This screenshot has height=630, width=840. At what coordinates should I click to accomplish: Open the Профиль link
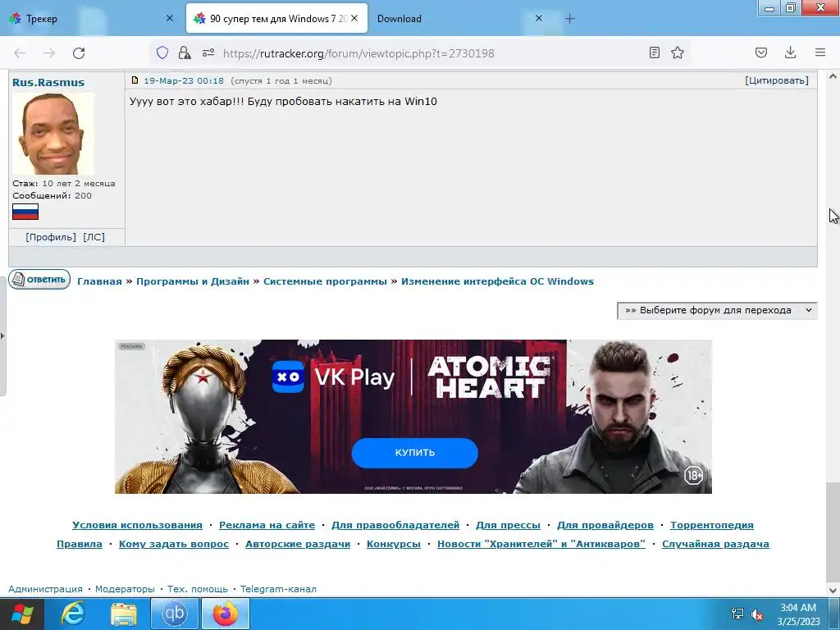(51, 237)
